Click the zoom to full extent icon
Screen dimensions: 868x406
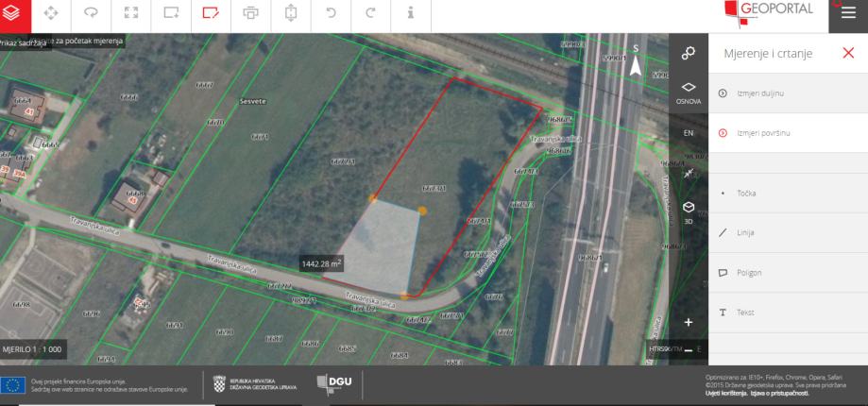131,13
